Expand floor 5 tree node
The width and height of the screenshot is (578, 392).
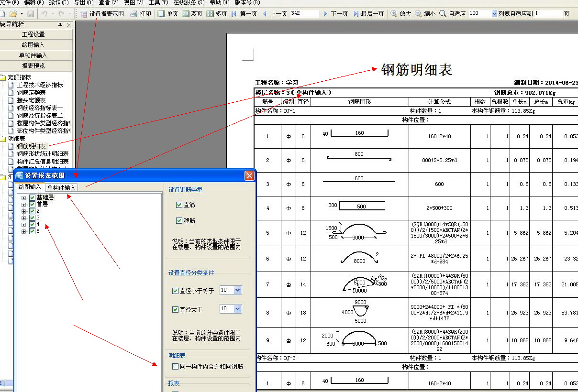[24, 231]
